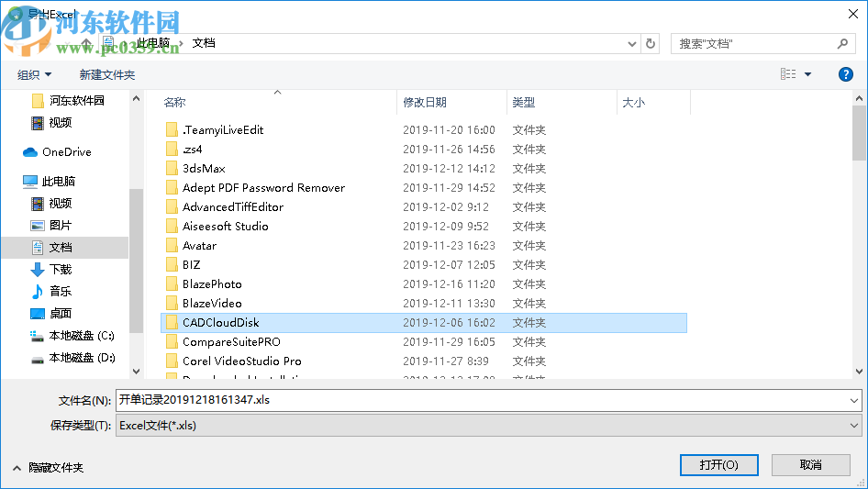The height and width of the screenshot is (489, 868).
Task: Click folder icon of Avatar
Action: coord(172,245)
